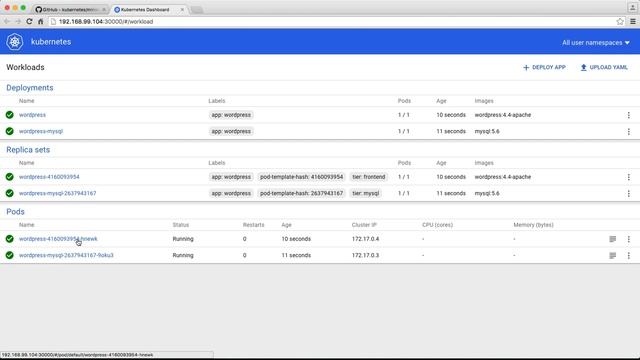Click wordpress:4.4-apache image in Deployments
The width and height of the screenshot is (640, 360).
pos(503,115)
